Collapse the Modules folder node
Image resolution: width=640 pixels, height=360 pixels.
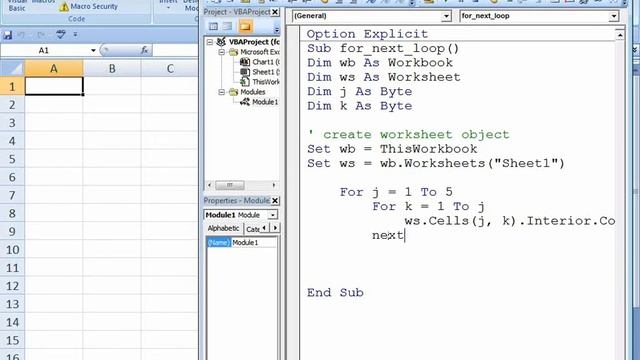(222, 92)
